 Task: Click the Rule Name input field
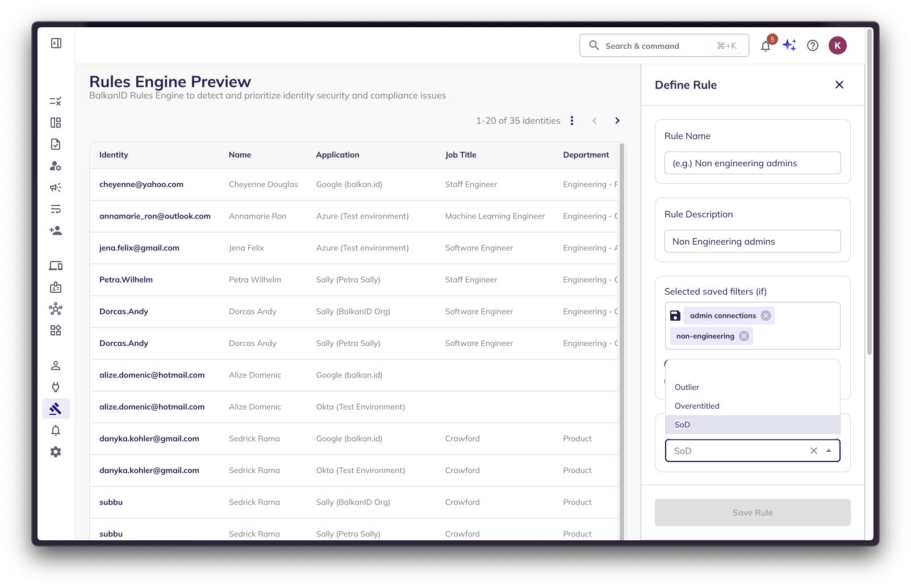(x=753, y=163)
